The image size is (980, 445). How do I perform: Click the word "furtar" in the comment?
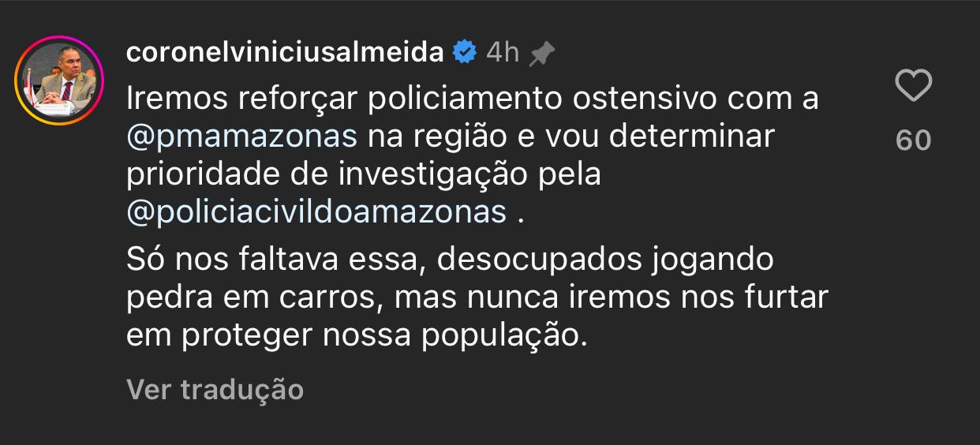787,298
